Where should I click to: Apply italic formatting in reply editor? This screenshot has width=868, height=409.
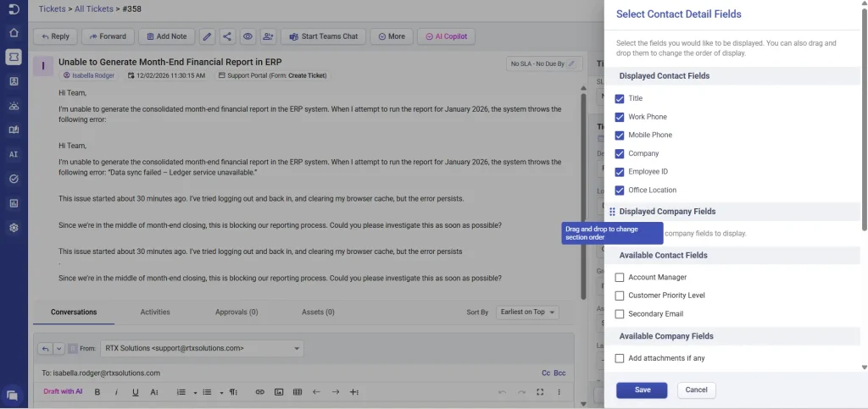(116, 392)
